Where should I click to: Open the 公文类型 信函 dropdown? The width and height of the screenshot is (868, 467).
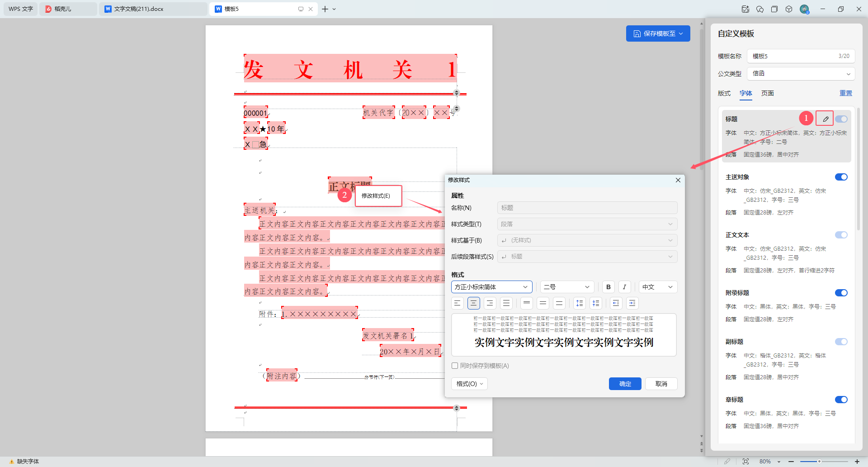point(800,74)
